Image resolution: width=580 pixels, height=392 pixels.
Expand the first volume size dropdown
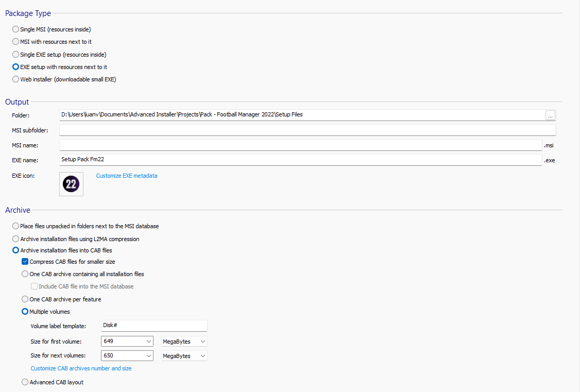(x=148, y=342)
